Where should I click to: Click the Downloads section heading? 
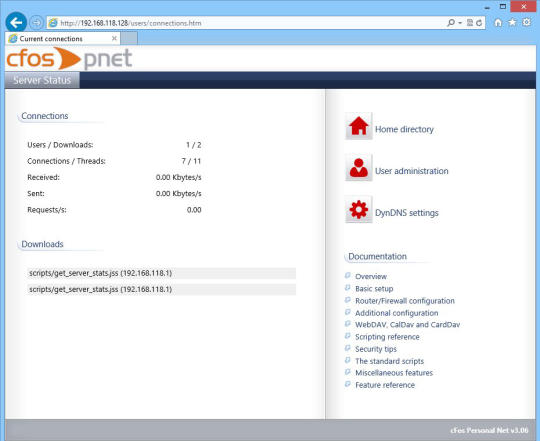[x=42, y=244]
